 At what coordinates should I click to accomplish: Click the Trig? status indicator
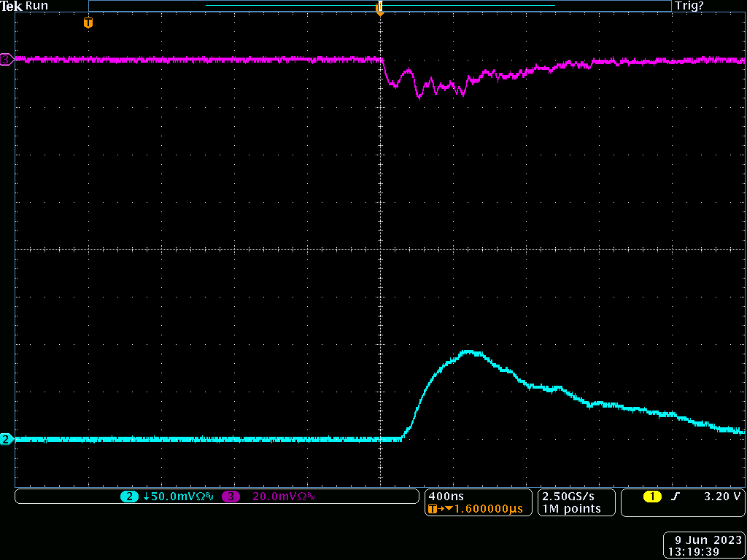point(689,6)
